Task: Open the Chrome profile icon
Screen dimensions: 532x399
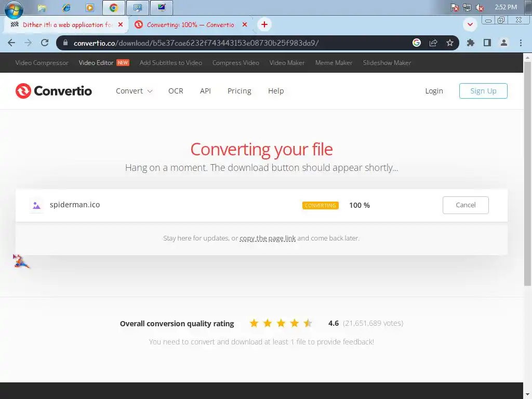Action: click(504, 43)
